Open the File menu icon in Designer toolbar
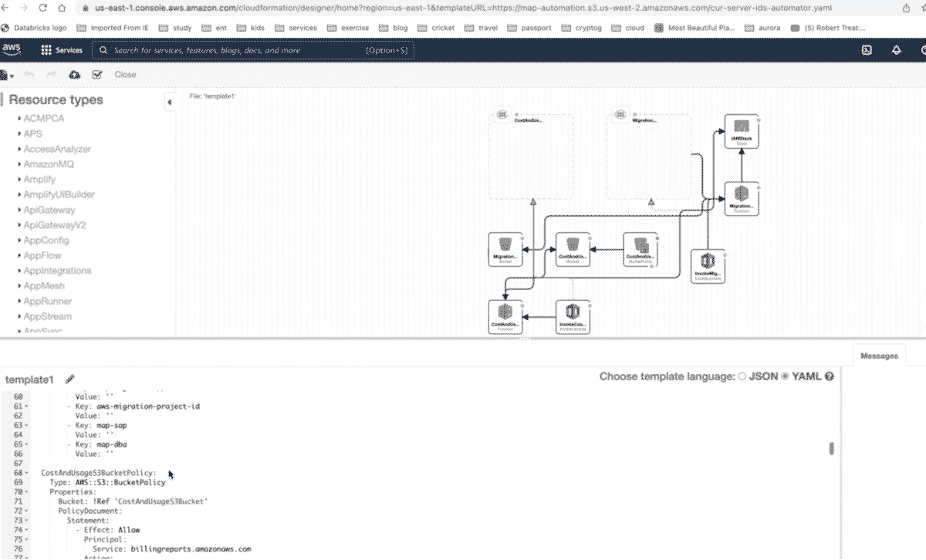This screenshot has width=926, height=560. click(x=7, y=75)
